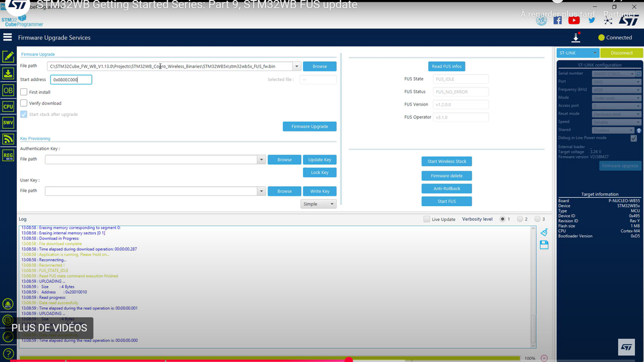Screen dimensions: 644x362
Task: Enable the Verify download checkbox
Action: [x=24, y=103]
